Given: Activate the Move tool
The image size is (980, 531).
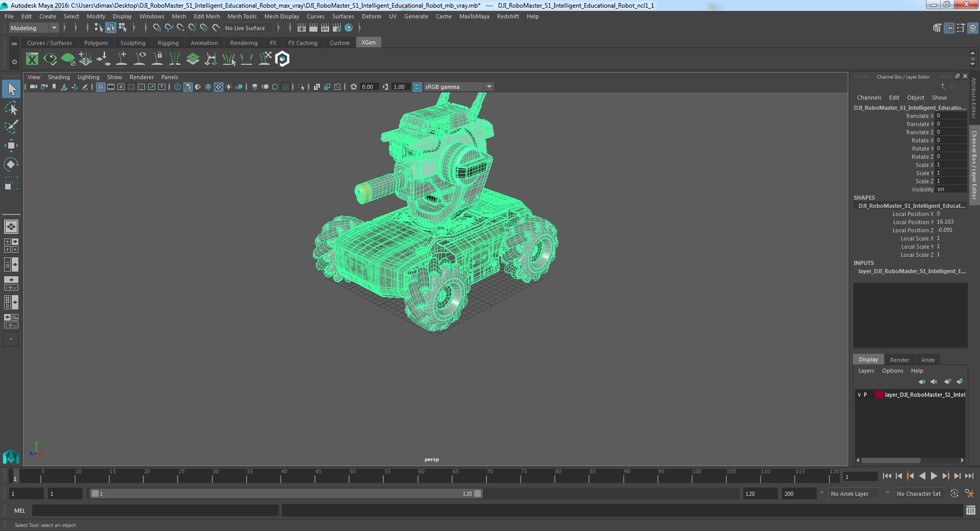Looking at the screenshot, I should pos(11,146).
